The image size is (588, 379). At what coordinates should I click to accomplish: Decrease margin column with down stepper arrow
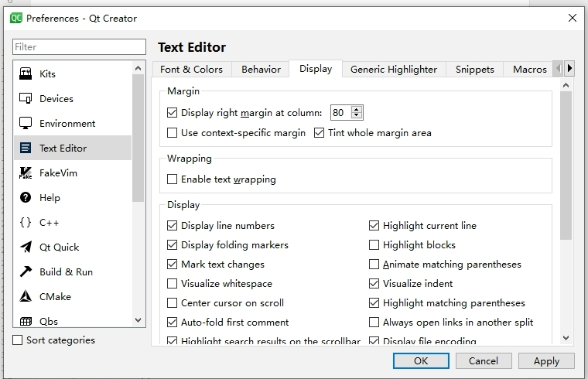[357, 115]
